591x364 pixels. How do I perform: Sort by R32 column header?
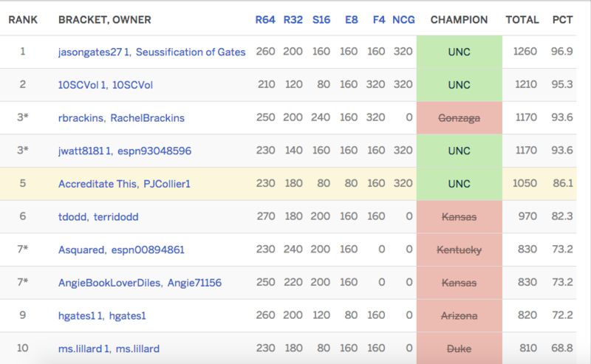[293, 20]
